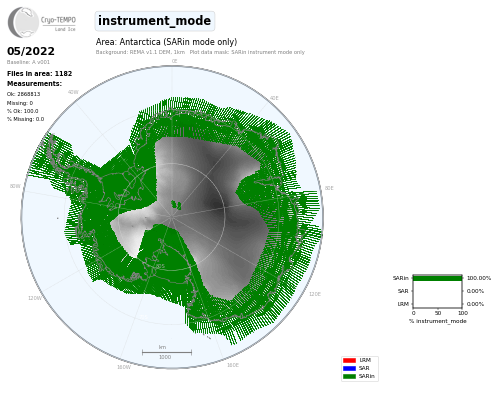Screen dimensions: 492x410
Task: Click the green SARin 100% bar
Action: (438, 278)
